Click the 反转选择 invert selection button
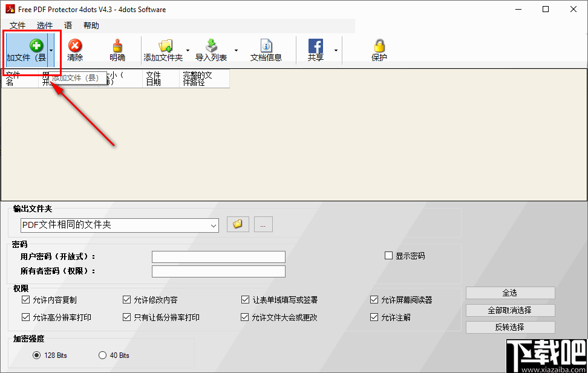This screenshot has height=373, width=588. [510, 326]
